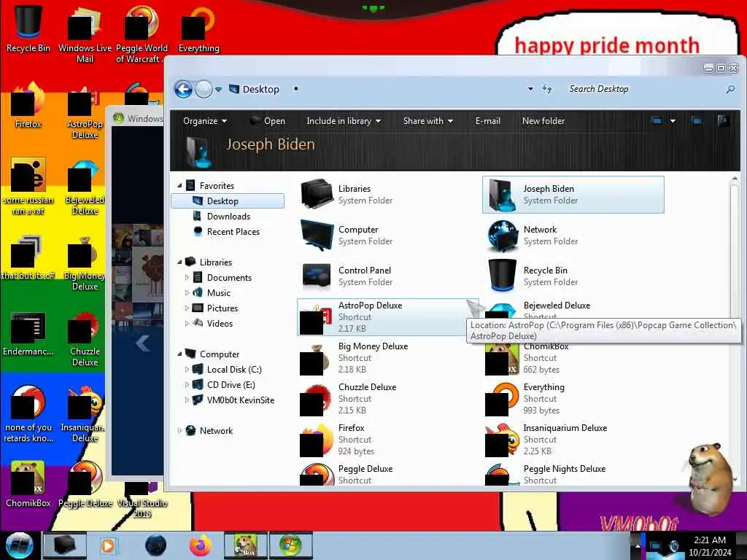The width and height of the screenshot is (747, 560).
Task: Select the Chuzzle Deluxe shortcut in list
Action: (387, 399)
